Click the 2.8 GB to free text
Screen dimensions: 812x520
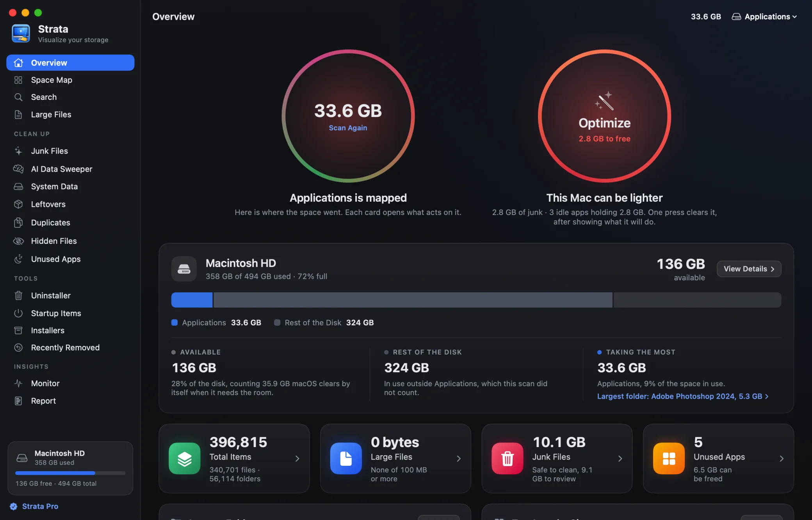tap(604, 139)
